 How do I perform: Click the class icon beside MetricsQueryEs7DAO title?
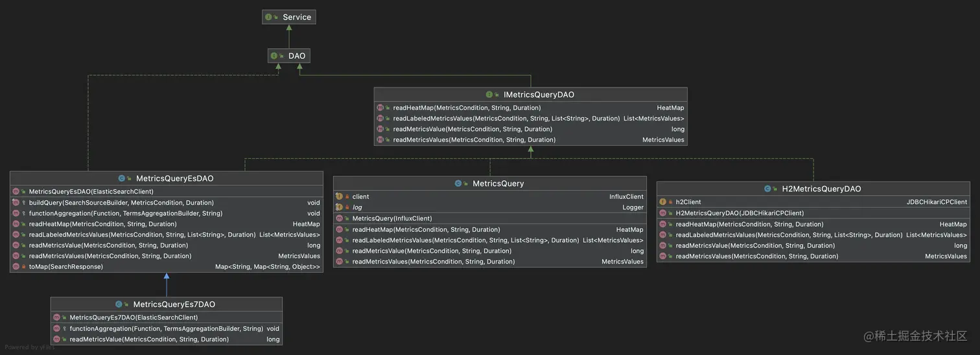[x=119, y=304]
